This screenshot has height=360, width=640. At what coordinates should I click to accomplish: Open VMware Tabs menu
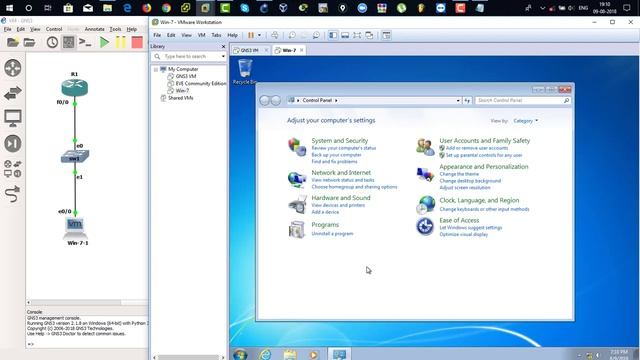(216, 36)
